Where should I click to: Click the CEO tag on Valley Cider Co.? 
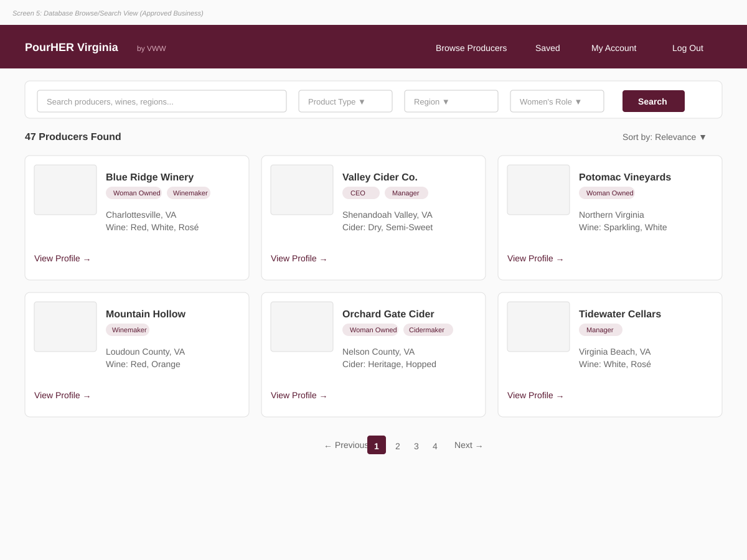pos(361,193)
